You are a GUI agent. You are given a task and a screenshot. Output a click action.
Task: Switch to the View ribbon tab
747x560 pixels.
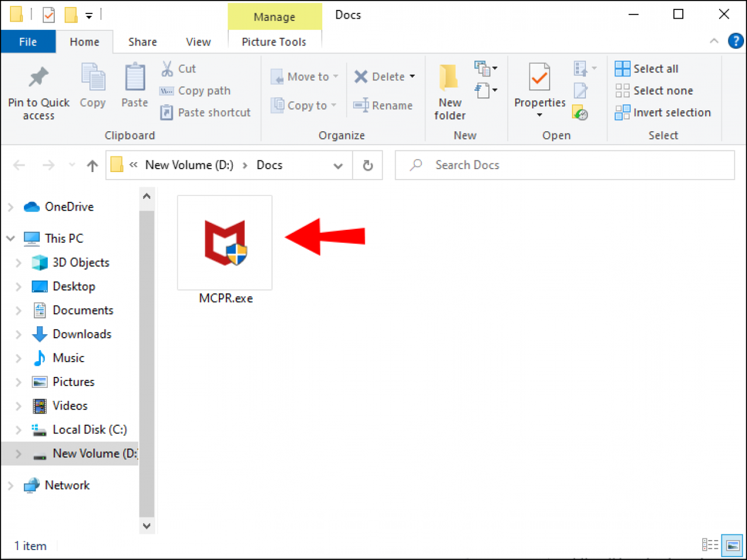pos(198,41)
